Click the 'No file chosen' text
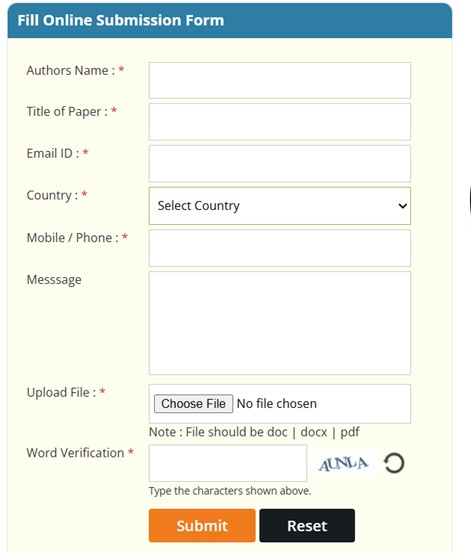 pyautogui.click(x=277, y=403)
